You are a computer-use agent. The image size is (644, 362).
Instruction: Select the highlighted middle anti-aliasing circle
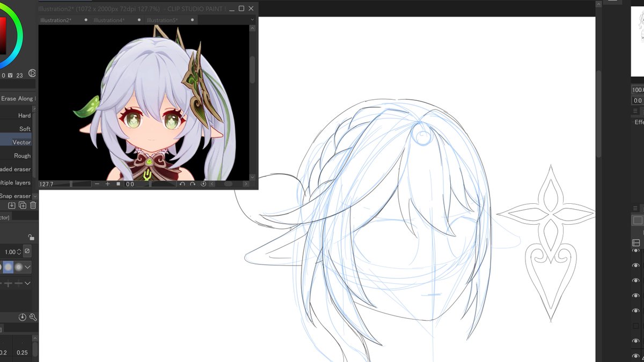click(x=9, y=267)
